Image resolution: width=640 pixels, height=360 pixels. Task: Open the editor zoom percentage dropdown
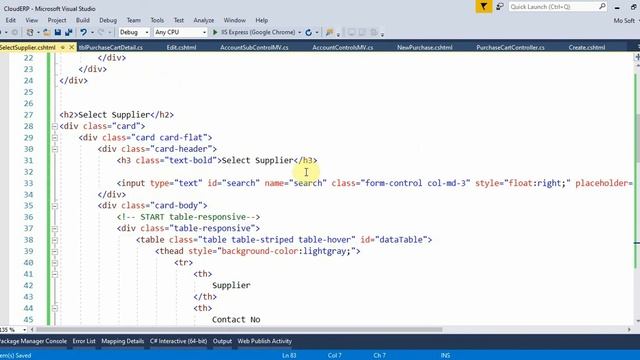pyautogui.click(x=24, y=329)
